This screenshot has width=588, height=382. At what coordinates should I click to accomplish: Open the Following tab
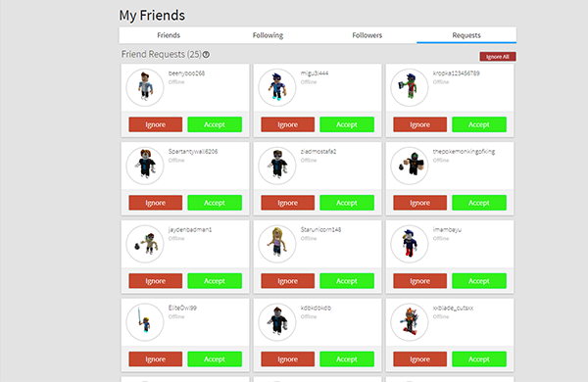coord(268,35)
